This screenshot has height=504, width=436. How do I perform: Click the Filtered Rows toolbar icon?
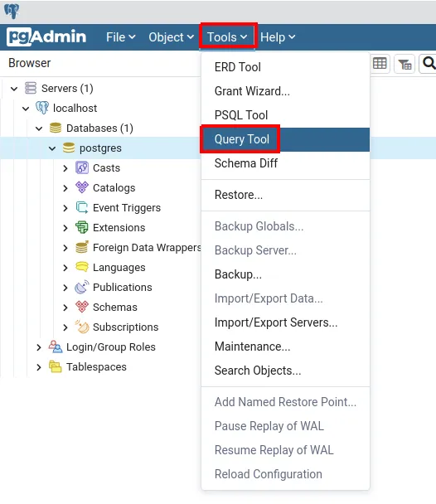coord(405,64)
